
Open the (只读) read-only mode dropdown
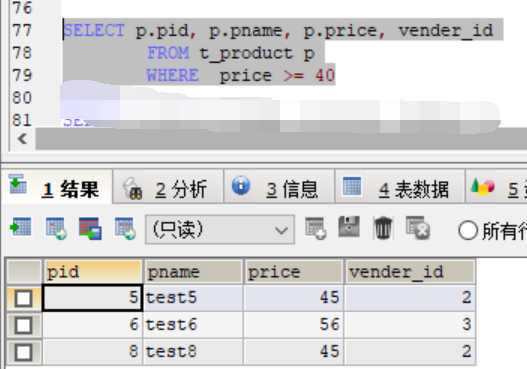click(x=220, y=230)
